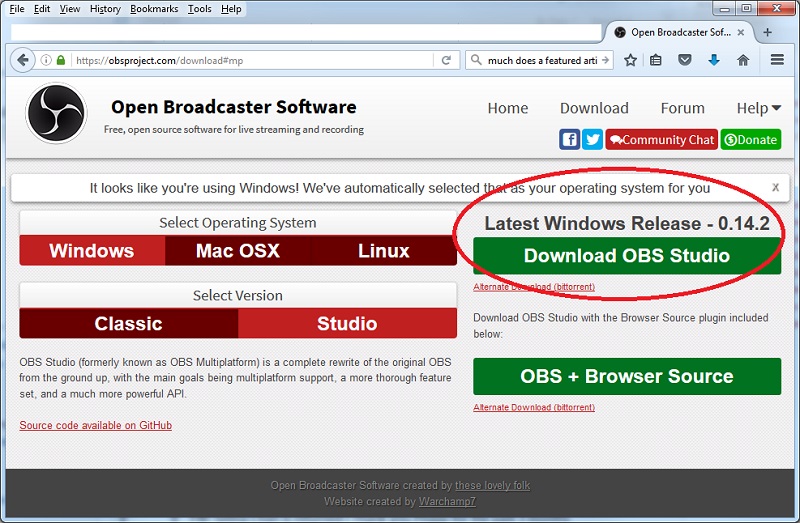Click 'Latest Windows Release - 0.14.2' text

click(x=627, y=223)
